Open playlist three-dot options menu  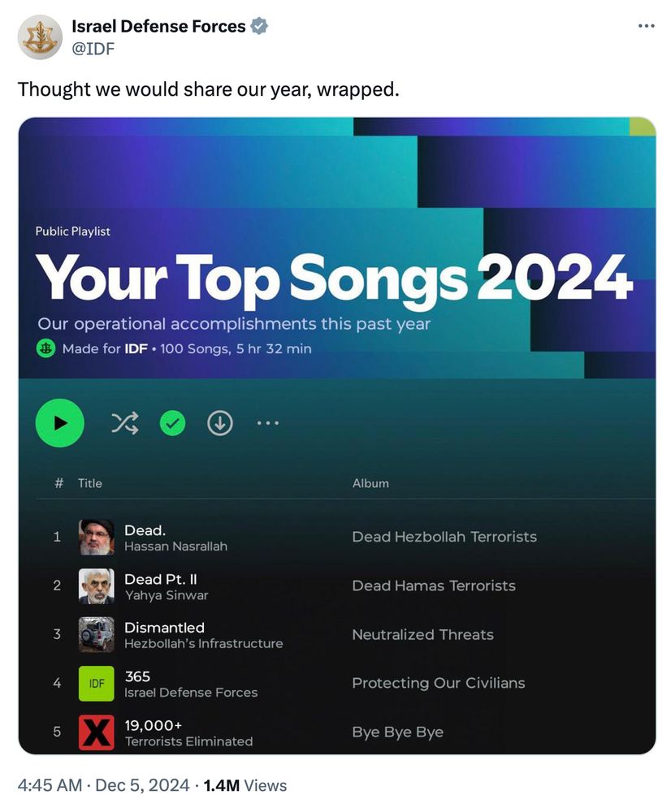pos(268,423)
